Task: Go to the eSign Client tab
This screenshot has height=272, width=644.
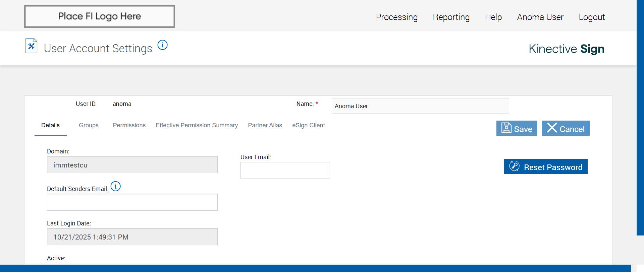Action: click(x=308, y=125)
